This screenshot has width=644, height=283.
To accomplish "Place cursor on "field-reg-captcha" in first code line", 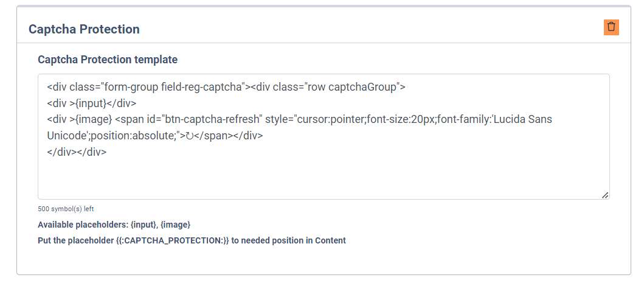I will point(202,87).
